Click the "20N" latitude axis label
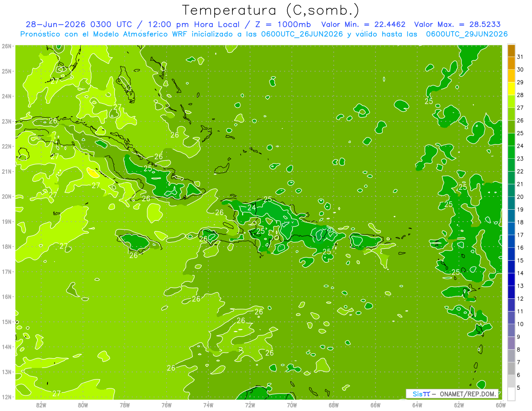Viewport: 532px width, 411px height. point(7,196)
